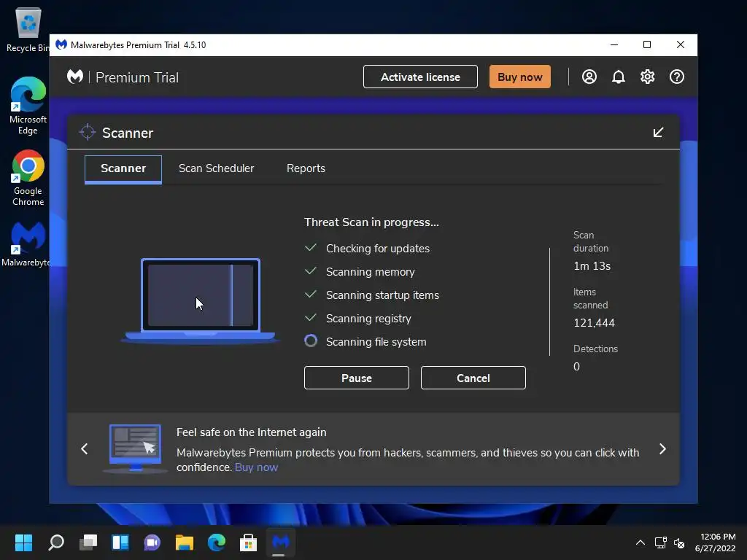This screenshot has height=560, width=747.
Task: Click the laptop scan animation
Action: 200,301
